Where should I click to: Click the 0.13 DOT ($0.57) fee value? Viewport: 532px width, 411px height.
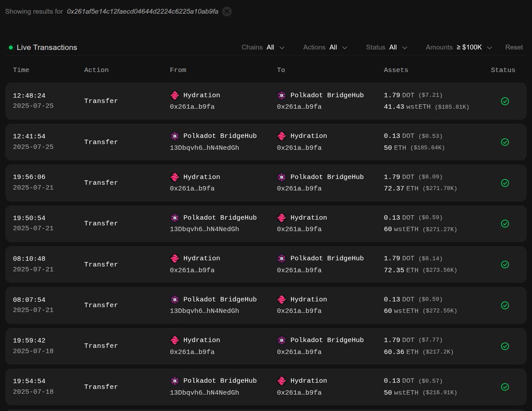(x=413, y=381)
